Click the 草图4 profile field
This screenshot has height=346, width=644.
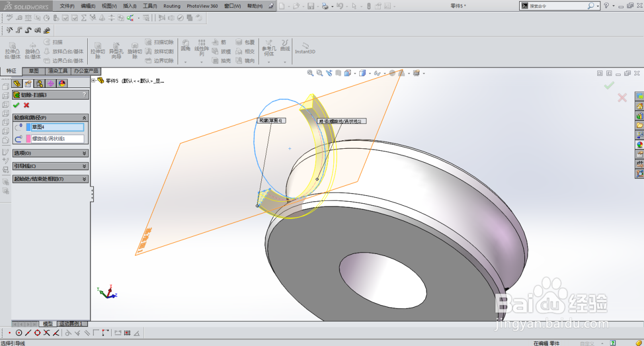click(x=57, y=127)
